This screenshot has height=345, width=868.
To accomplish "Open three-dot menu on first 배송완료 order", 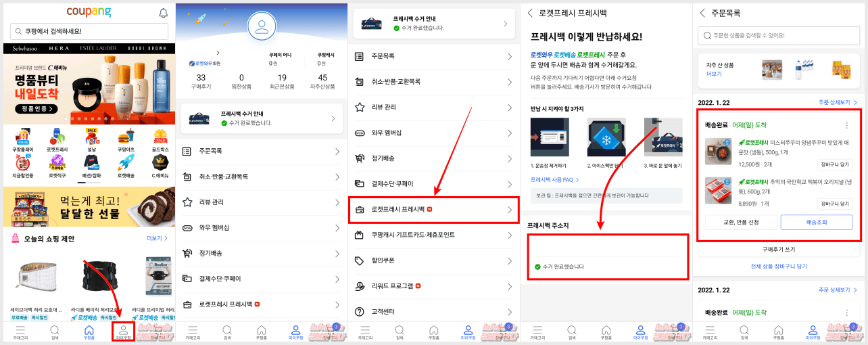I will tap(846, 125).
